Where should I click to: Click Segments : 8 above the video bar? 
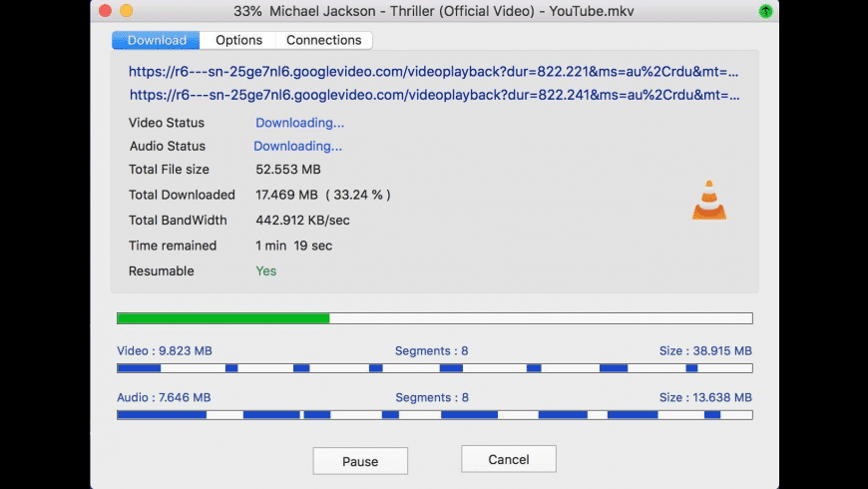pyautogui.click(x=431, y=351)
